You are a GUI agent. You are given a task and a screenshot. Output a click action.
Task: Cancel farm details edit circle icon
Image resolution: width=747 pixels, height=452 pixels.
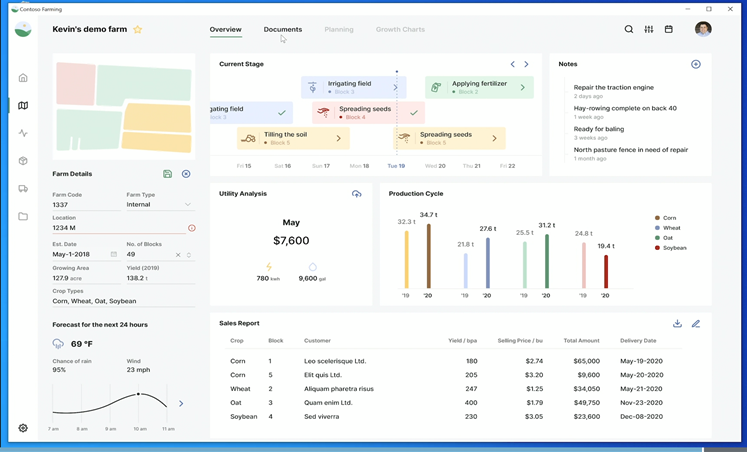pos(186,174)
